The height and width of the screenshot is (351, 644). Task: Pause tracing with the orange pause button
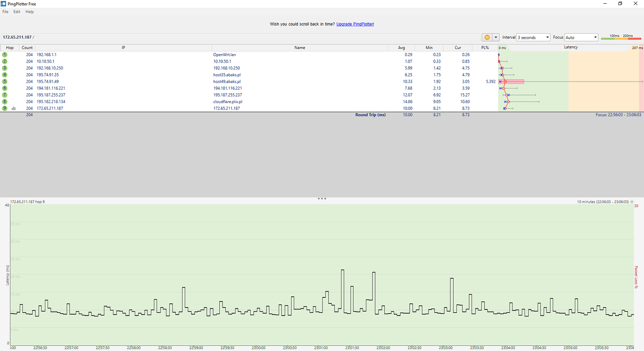487,37
